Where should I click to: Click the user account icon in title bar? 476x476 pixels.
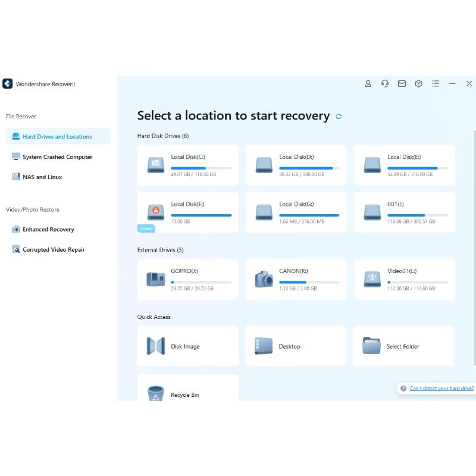click(x=368, y=84)
